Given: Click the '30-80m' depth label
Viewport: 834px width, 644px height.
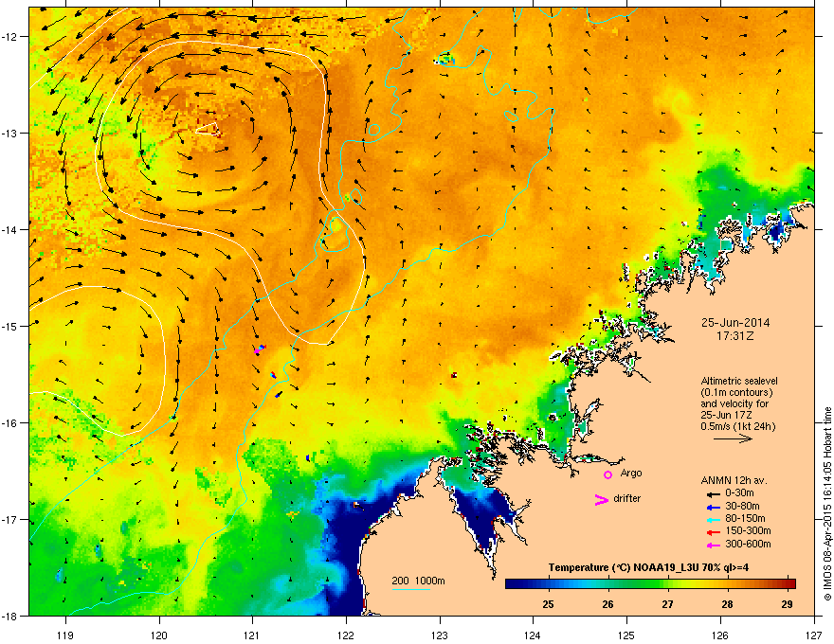Looking at the screenshot, I should click(x=742, y=506).
